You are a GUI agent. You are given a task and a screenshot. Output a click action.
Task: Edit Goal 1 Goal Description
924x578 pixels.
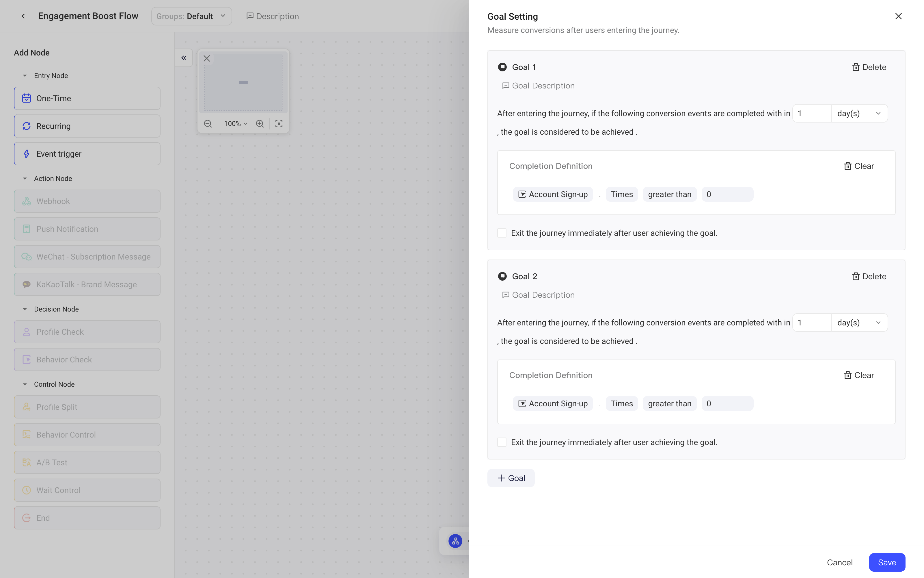coord(538,86)
